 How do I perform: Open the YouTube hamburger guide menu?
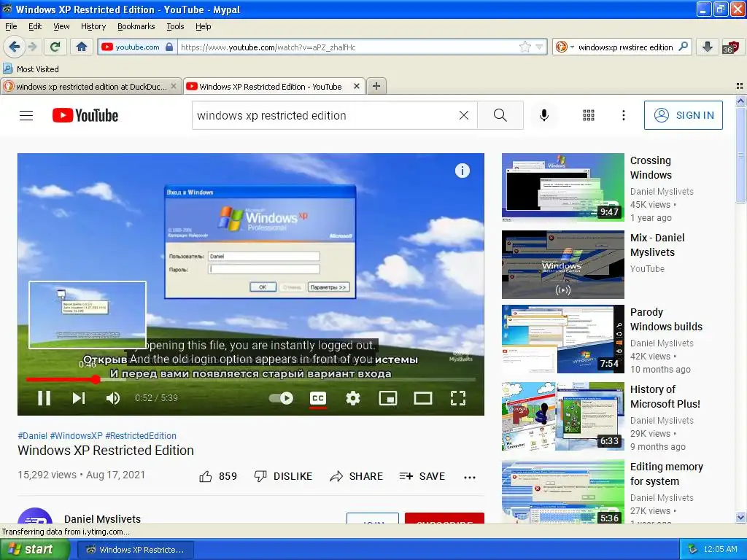[x=26, y=116]
